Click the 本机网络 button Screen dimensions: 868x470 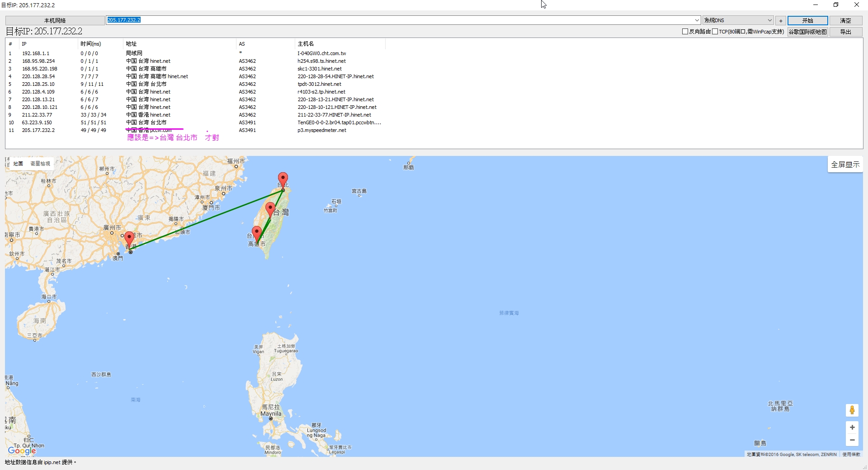55,20
